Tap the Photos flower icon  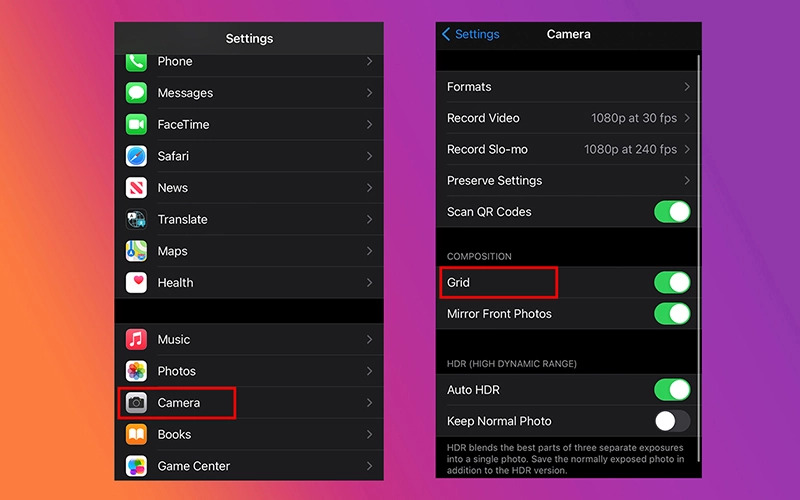coord(136,371)
